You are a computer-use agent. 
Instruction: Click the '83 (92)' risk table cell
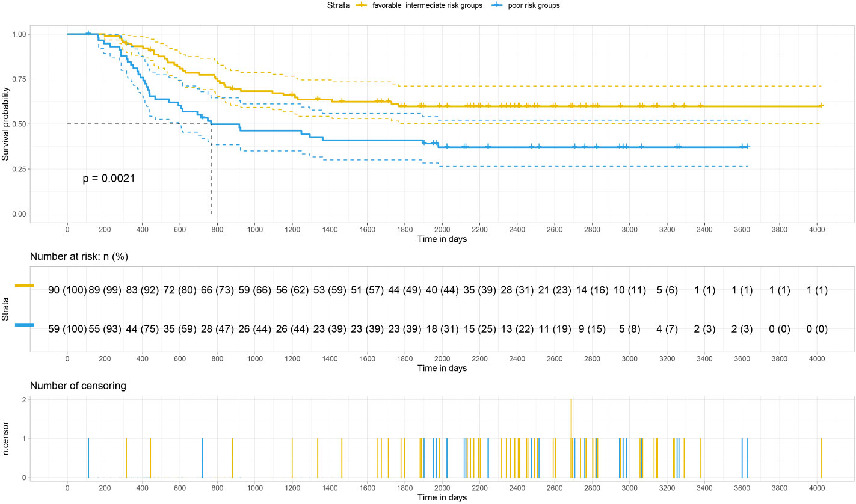[x=142, y=290]
